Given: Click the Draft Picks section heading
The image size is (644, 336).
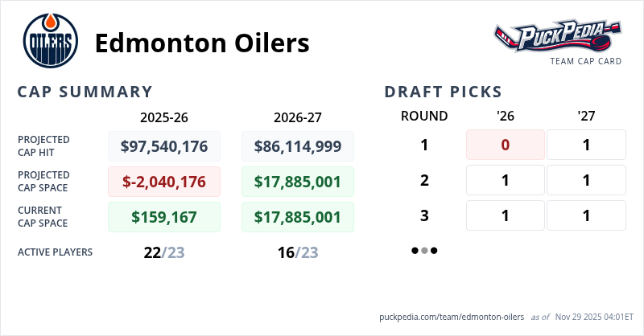Looking at the screenshot, I should (444, 92).
